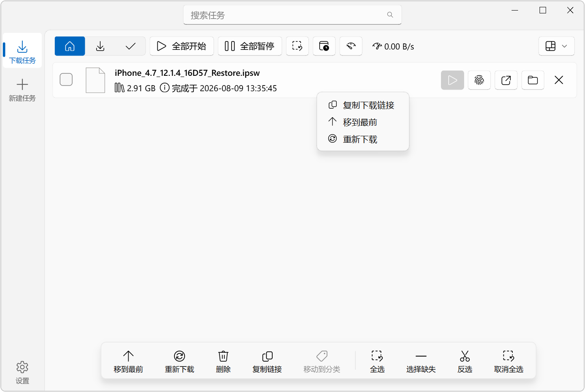Open the speed limit gauge button
The image size is (585, 392).
pyautogui.click(x=351, y=46)
